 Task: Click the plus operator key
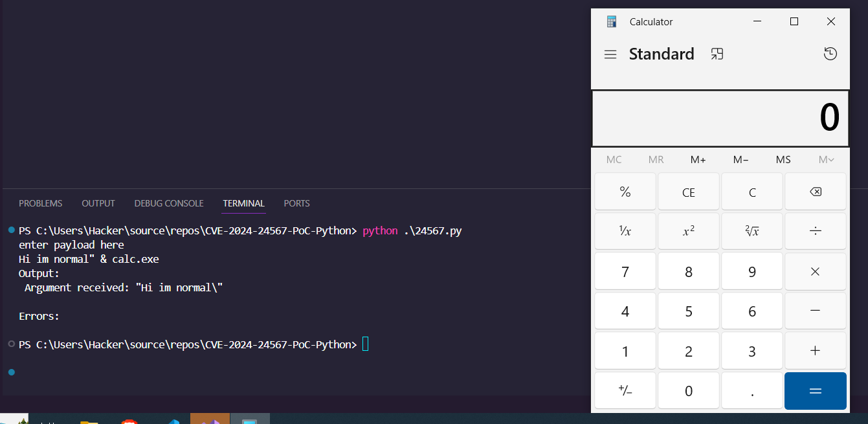pos(816,351)
